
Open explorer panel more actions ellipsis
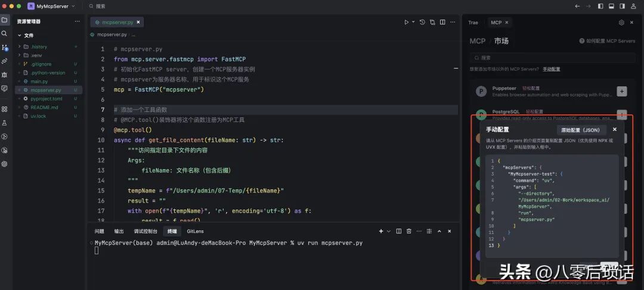point(77,21)
